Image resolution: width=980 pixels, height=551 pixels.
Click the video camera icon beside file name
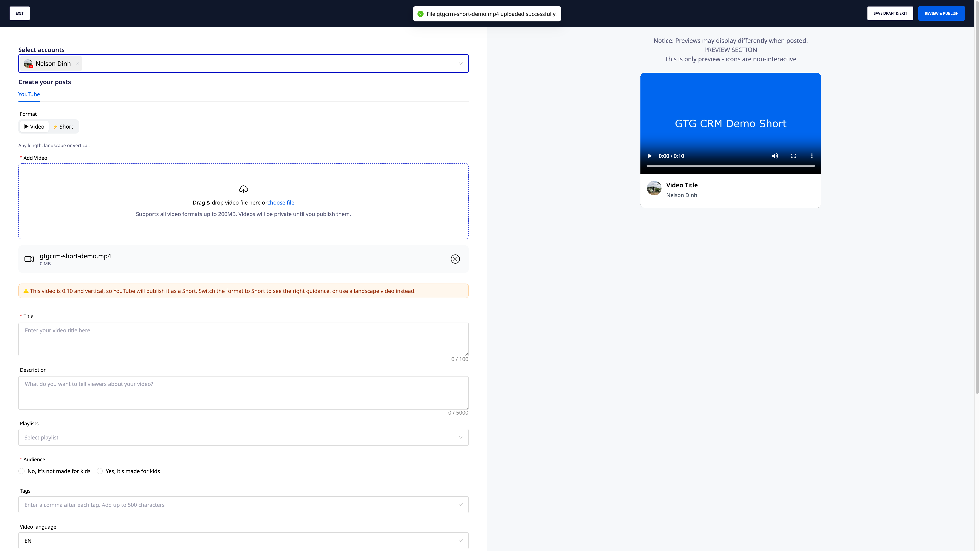click(x=29, y=259)
